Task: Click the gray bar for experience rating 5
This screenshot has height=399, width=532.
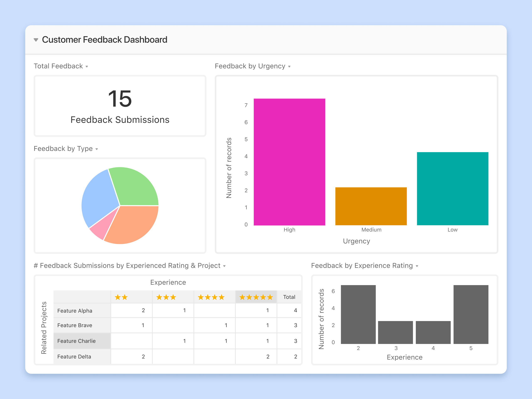Action: click(471, 314)
